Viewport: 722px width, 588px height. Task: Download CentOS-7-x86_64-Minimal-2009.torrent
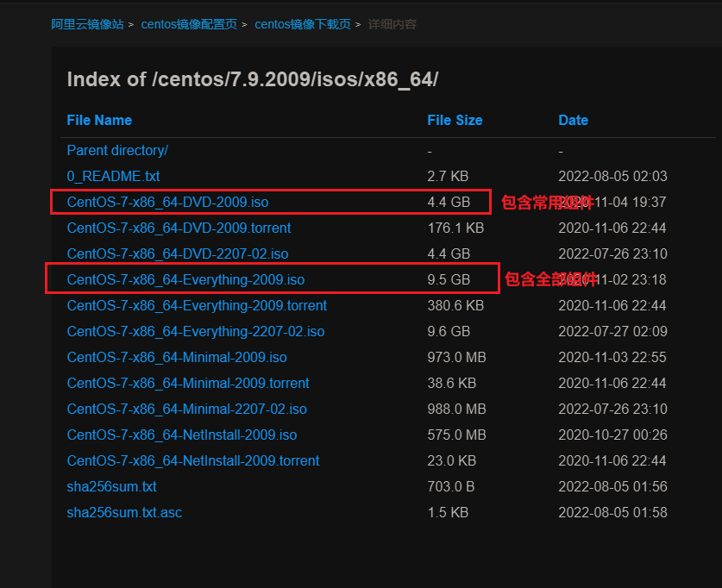pyautogui.click(x=188, y=383)
